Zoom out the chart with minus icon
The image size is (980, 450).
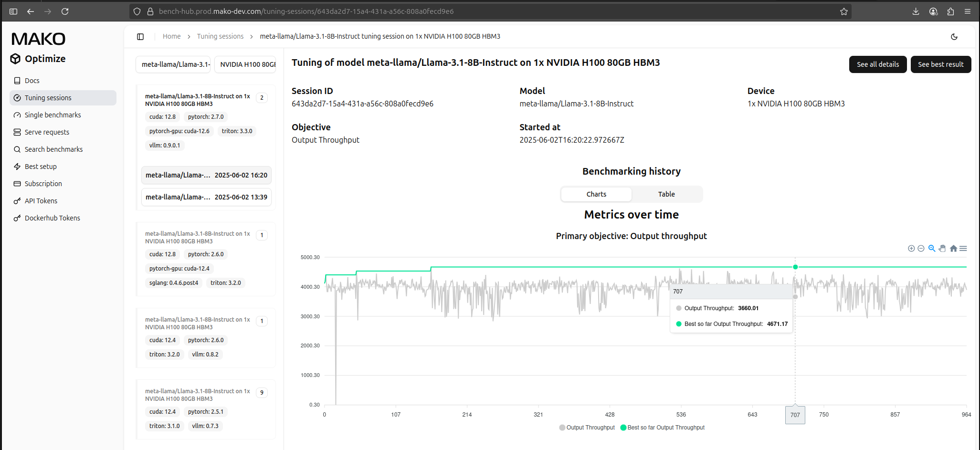921,248
